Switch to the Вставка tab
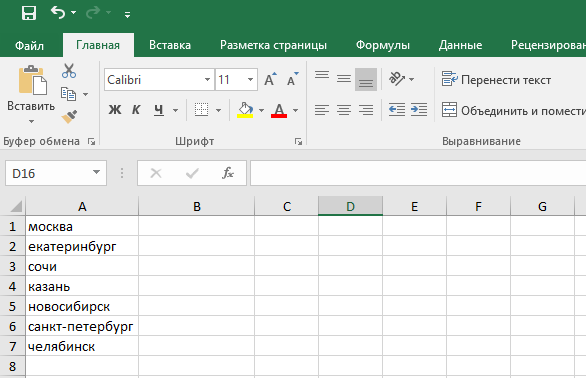The height and width of the screenshot is (378, 586). (x=170, y=45)
